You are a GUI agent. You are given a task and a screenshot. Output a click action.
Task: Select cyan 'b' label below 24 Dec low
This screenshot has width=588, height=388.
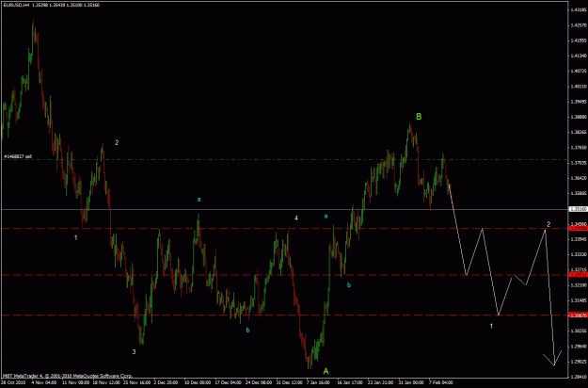(247, 331)
